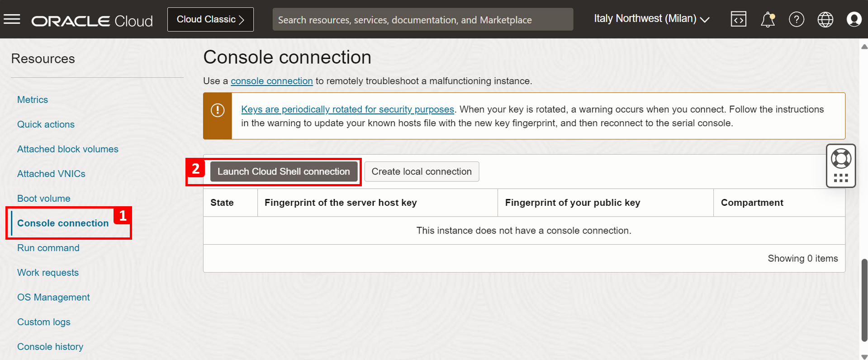Image resolution: width=868 pixels, height=360 pixels.
Task: Open the user profile avatar menu
Action: [854, 19]
